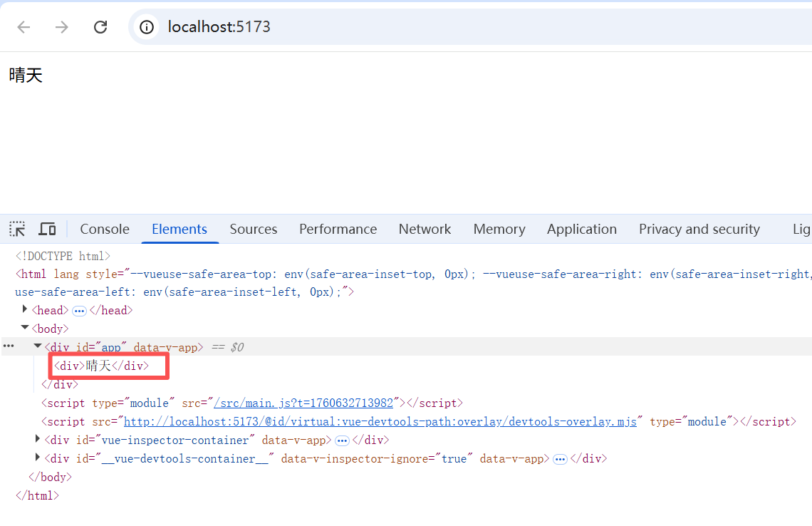
Task: Open the selected node's three-dot actions
Action: (9, 346)
